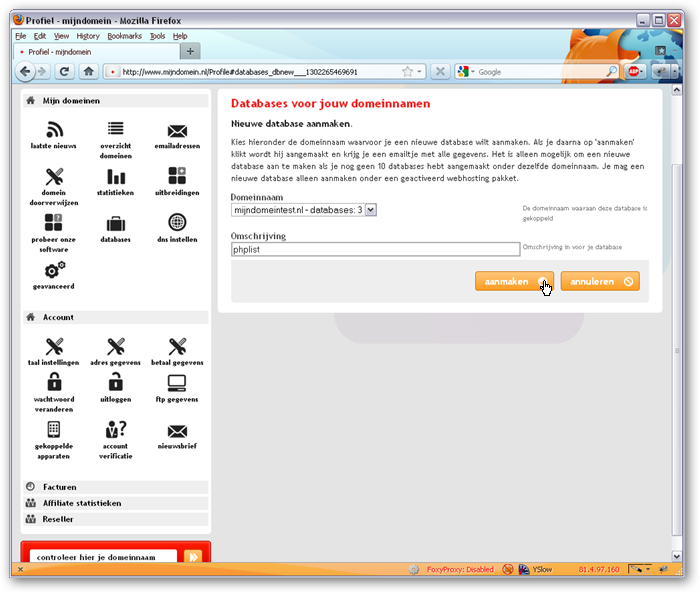Viewport: 700px width, 593px height.
Task: Open adres gegevens icon
Action: 116,347
